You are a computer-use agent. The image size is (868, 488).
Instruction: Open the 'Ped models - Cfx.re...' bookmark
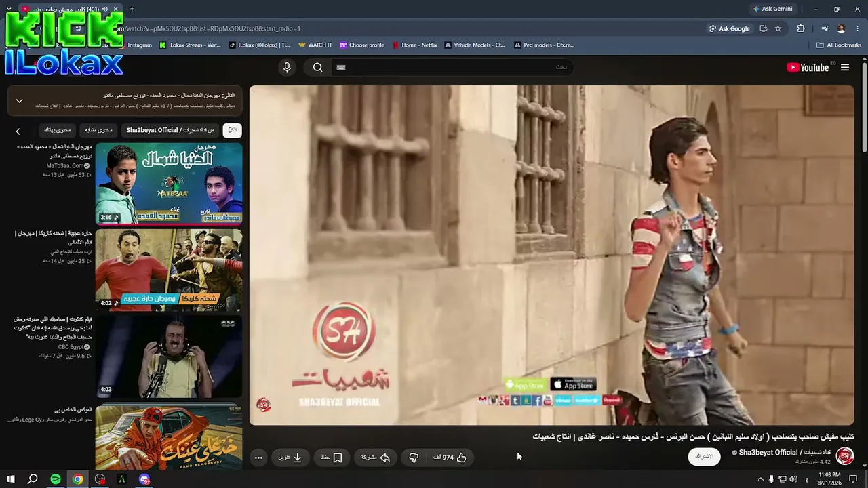coord(545,45)
